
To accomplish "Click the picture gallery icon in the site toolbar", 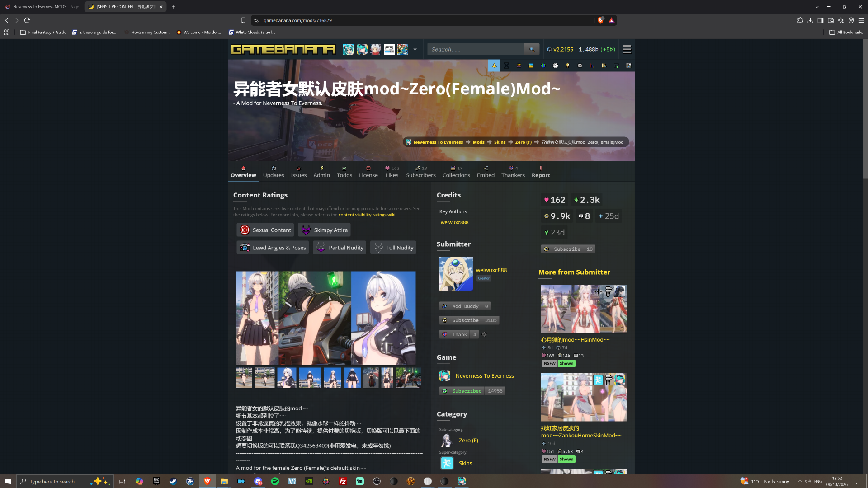I will pyautogui.click(x=531, y=66).
